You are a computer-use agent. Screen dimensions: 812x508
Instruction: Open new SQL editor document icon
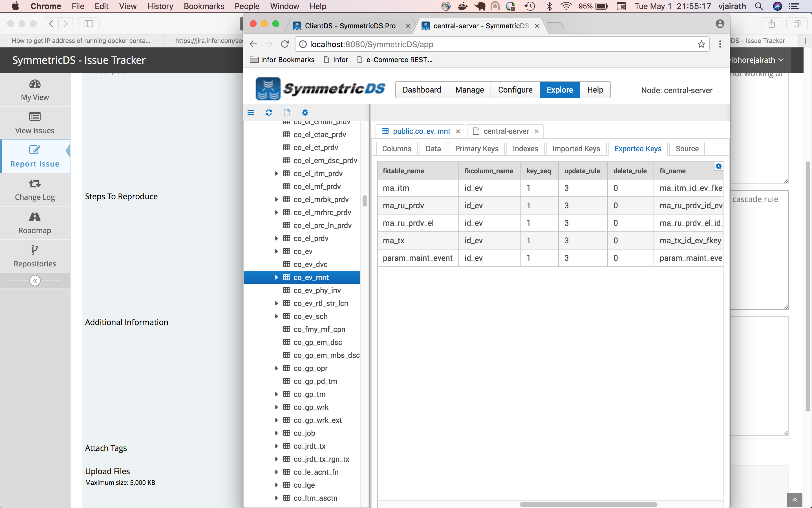pyautogui.click(x=287, y=113)
